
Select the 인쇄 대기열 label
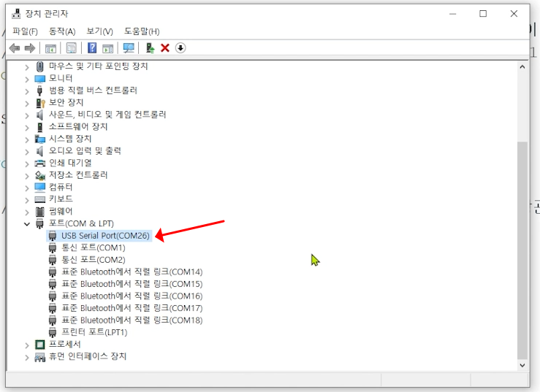tap(70, 163)
